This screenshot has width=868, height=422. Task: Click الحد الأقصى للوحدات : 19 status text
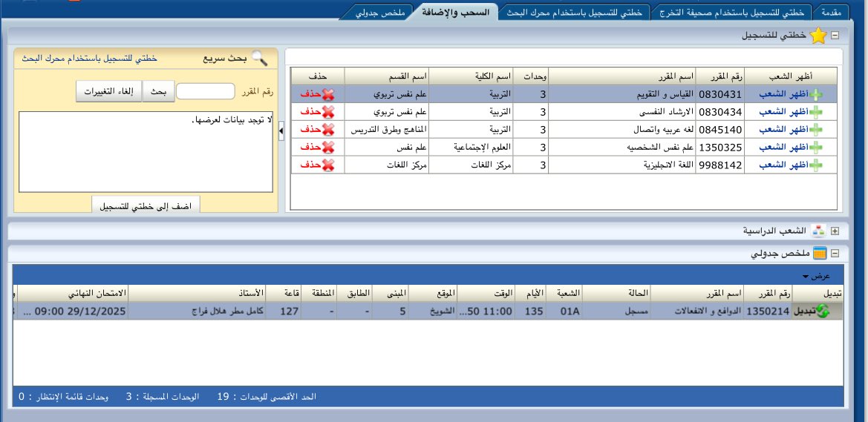point(267,397)
